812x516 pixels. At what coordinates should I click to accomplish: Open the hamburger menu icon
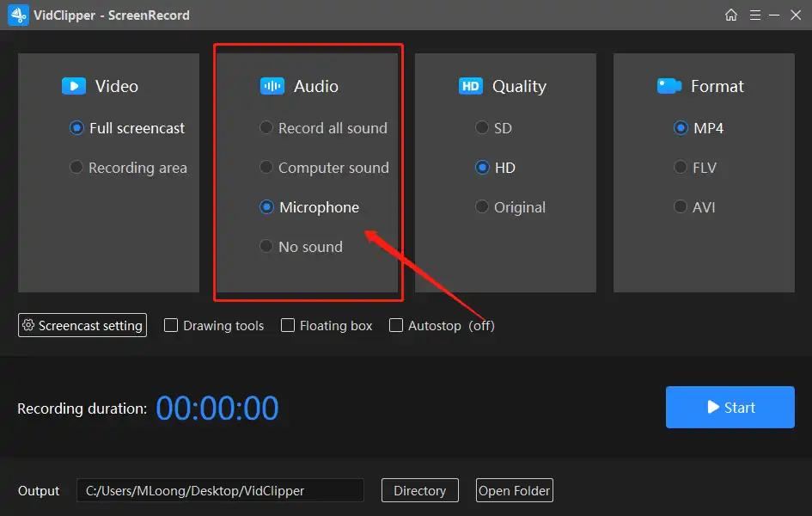tap(755, 15)
